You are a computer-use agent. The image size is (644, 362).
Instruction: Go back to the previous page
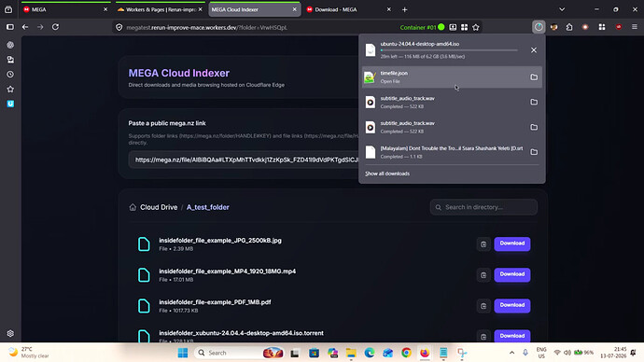point(25,27)
